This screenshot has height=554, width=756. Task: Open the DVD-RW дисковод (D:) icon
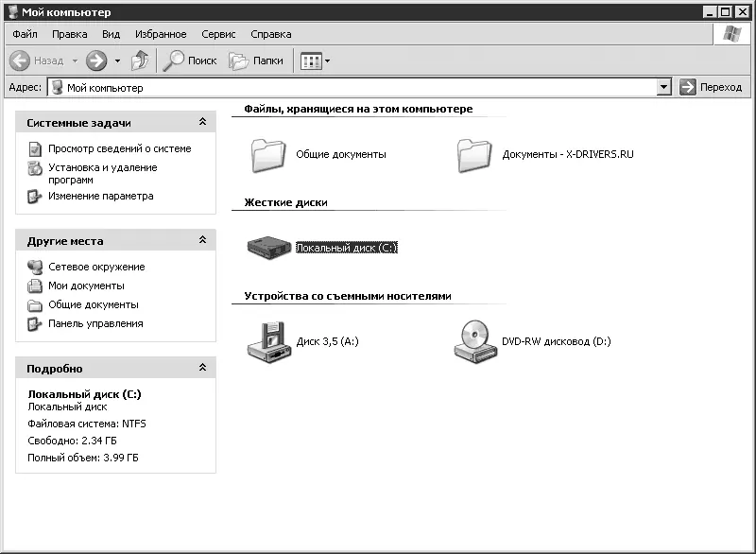click(x=475, y=340)
